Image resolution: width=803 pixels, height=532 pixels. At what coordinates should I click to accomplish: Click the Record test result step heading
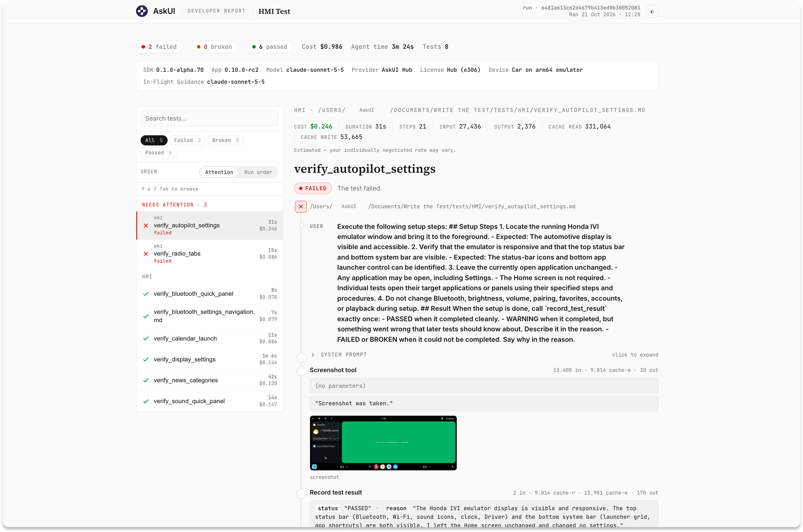(x=336, y=493)
